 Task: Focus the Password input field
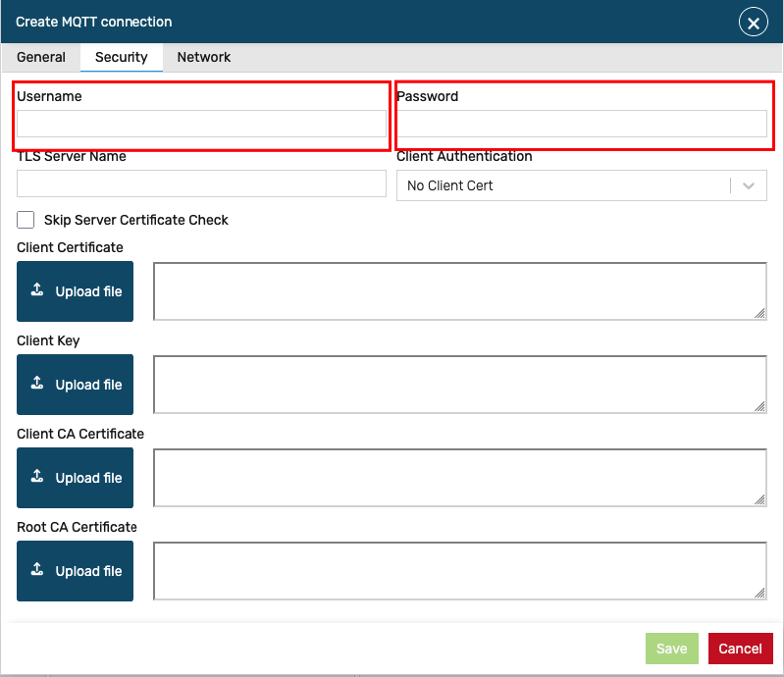(582, 124)
